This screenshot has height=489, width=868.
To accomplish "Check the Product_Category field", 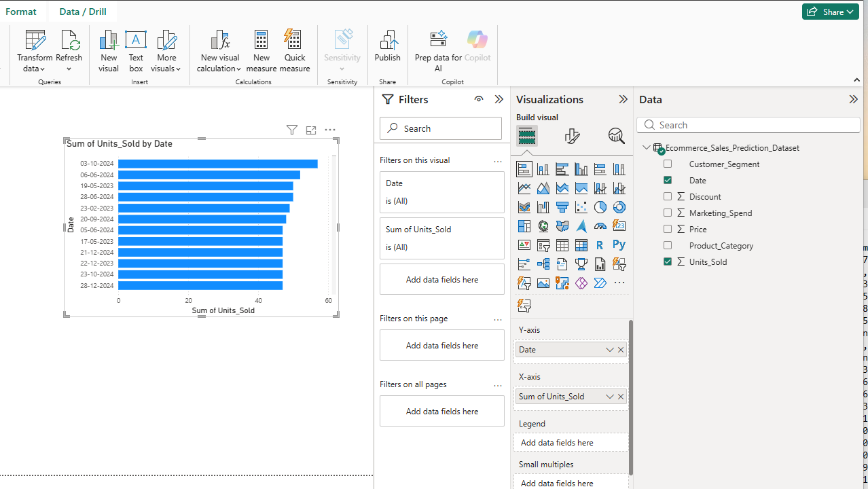I will coord(667,244).
